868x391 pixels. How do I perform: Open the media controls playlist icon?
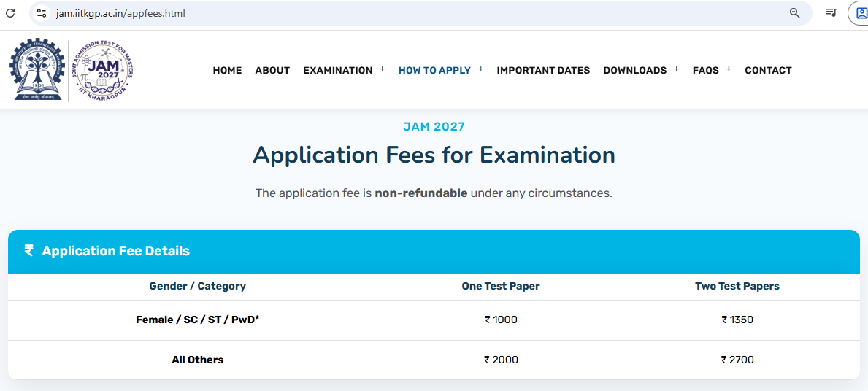831,12
